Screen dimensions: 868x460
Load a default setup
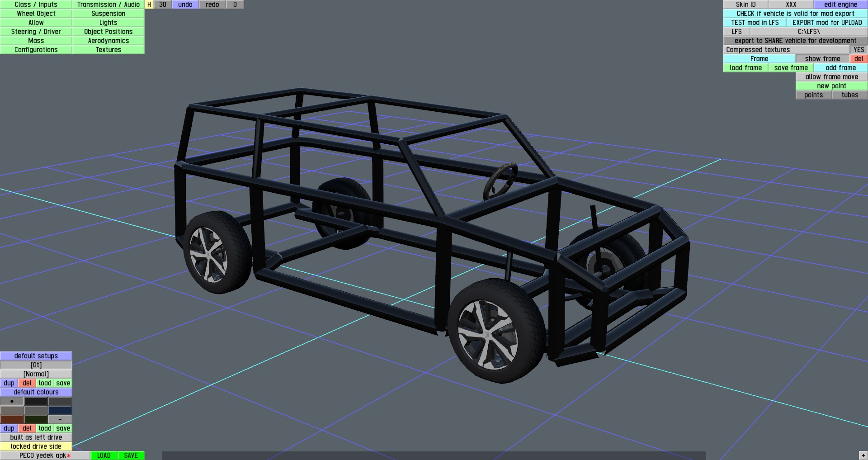point(45,383)
